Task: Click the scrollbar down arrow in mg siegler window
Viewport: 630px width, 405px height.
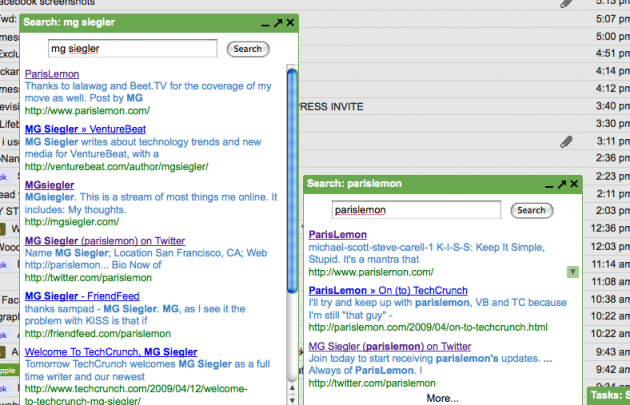Action: click(x=292, y=400)
